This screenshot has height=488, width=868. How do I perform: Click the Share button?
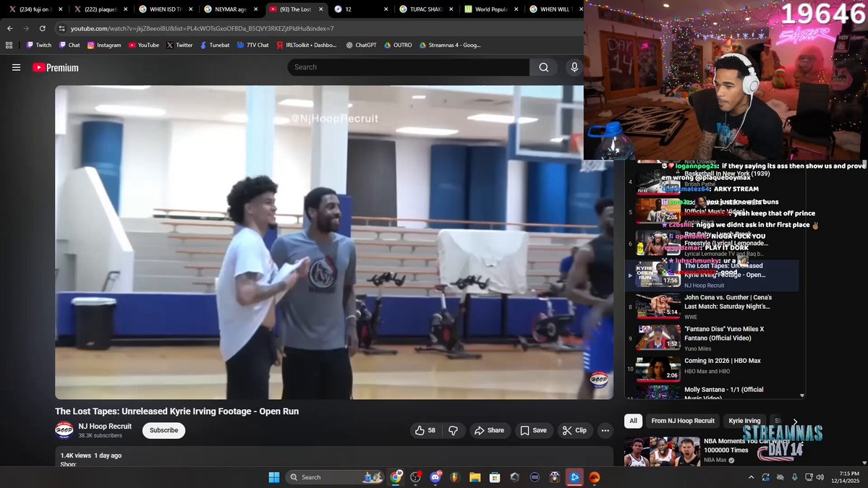tap(489, 430)
